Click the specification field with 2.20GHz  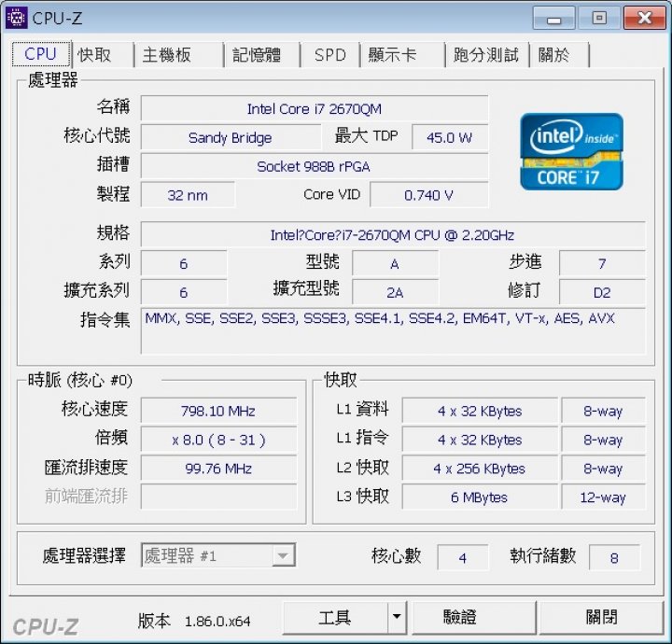pos(393,235)
